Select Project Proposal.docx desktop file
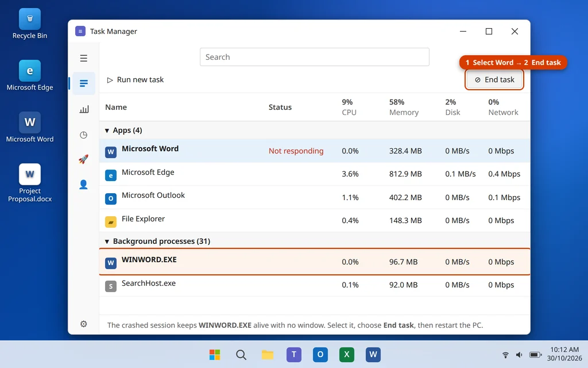588x368 pixels. click(30, 183)
